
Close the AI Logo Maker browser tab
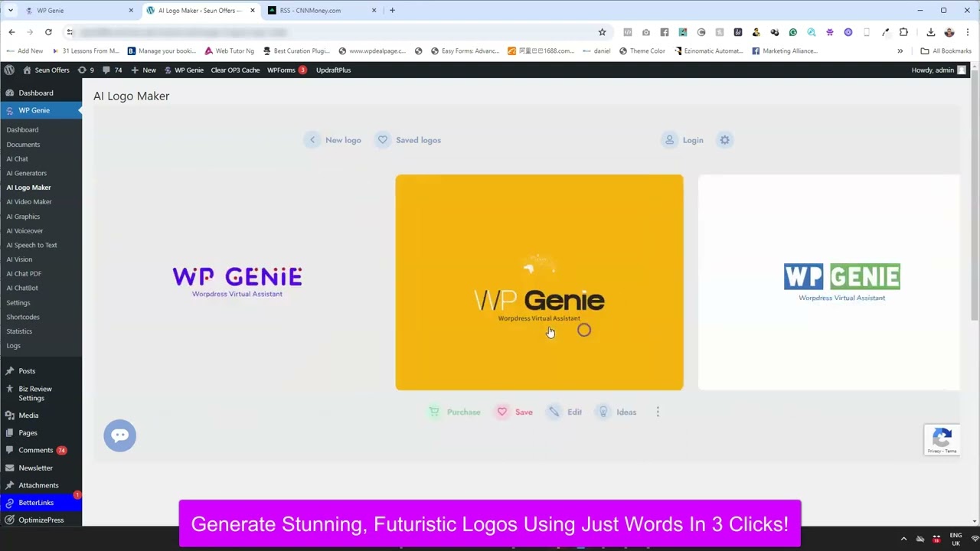click(x=252, y=11)
